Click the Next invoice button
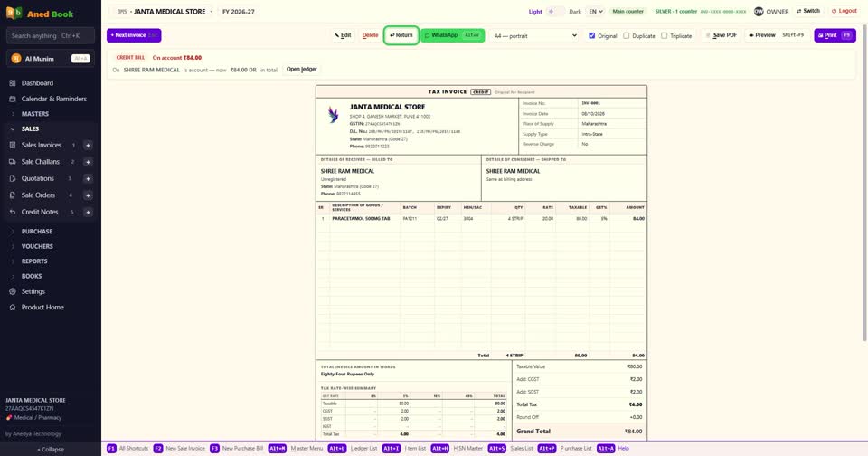 coord(134,35)
